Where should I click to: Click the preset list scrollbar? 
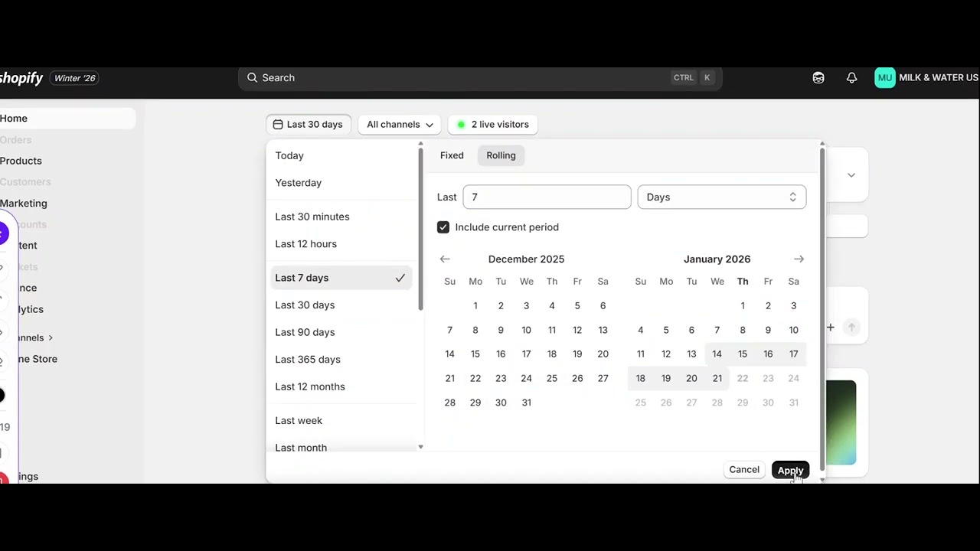(x=420, y=230)
